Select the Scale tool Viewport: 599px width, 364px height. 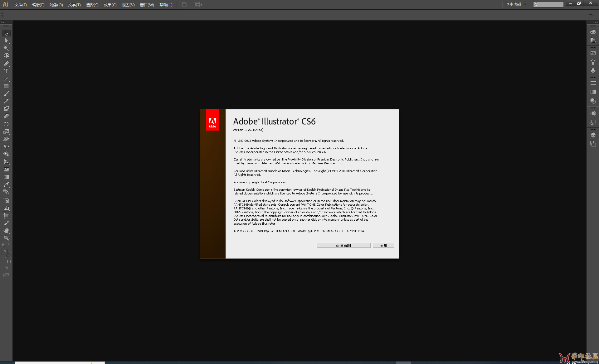(6, 132)
